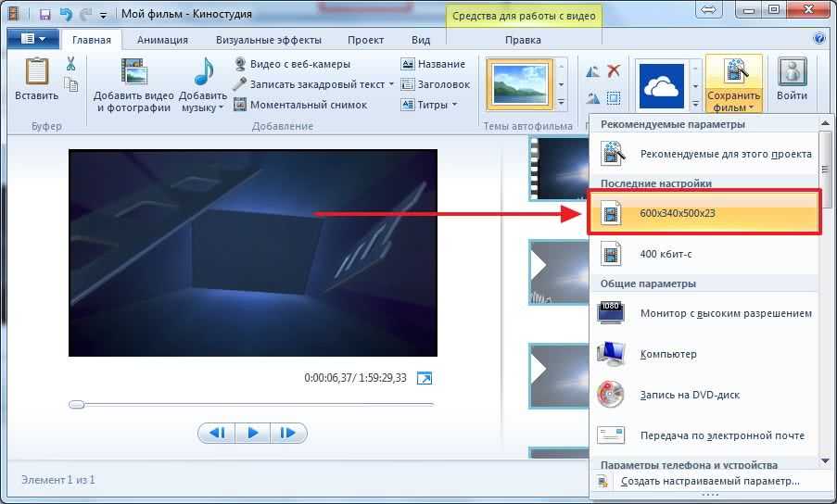Click the Copy icon in Буфер group
Viewport: 837px width, 504px height.
coord(71,84)
